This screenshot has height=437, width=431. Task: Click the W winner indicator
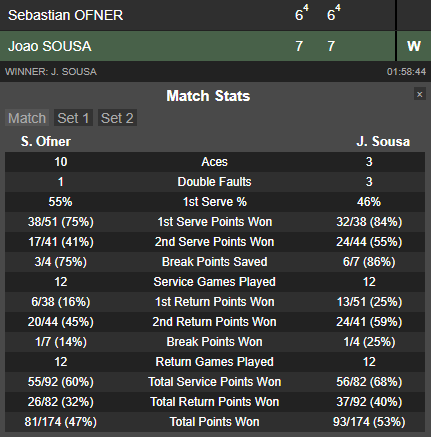pyautogui.click(x=414, y=46)
